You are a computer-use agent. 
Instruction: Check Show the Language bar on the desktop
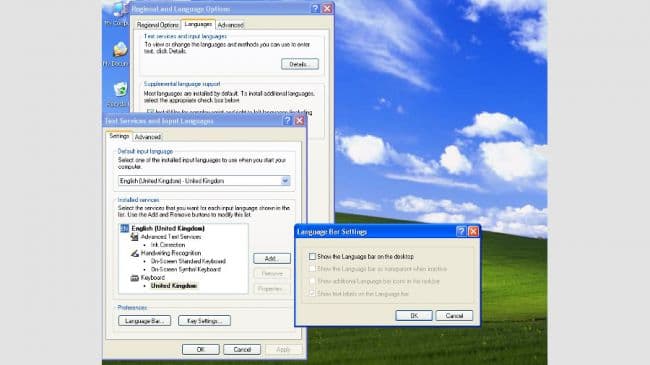[x=312, y=257]
